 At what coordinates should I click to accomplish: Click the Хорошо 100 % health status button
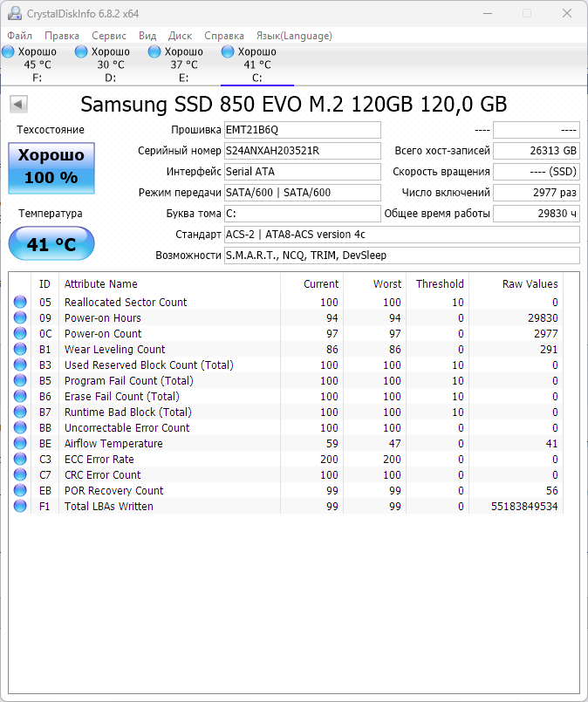tap(51, 168)
